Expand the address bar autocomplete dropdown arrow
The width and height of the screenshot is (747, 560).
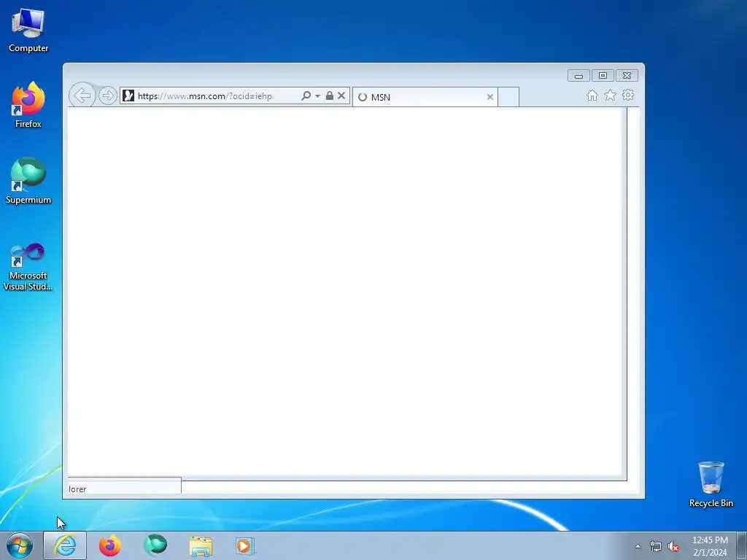point(318,96)
